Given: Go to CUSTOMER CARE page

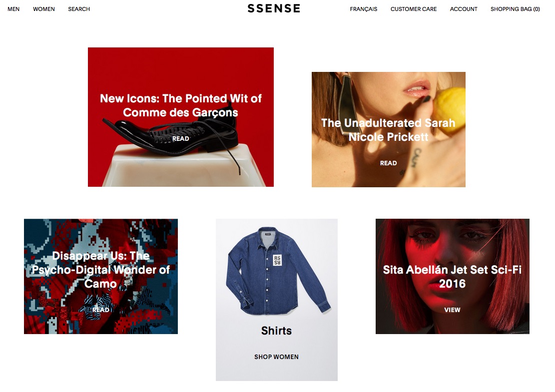Looking at the screenshot, I should click(414, 9).
